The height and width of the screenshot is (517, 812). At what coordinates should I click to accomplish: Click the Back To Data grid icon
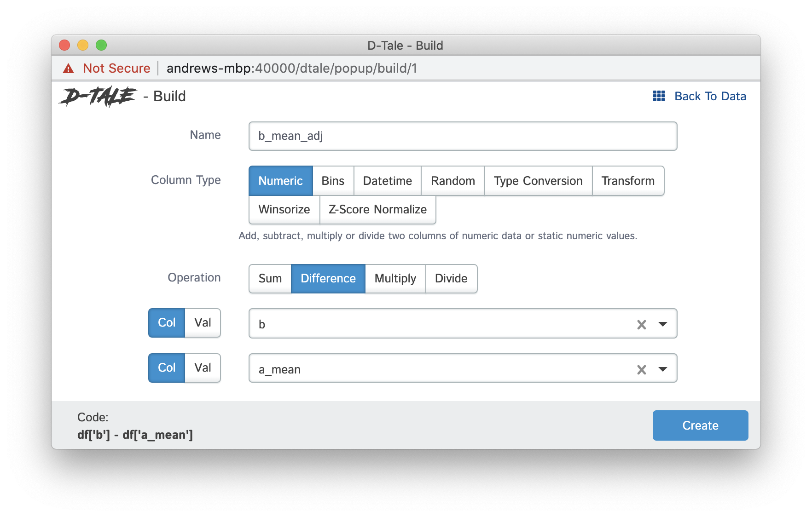(659, 96)
